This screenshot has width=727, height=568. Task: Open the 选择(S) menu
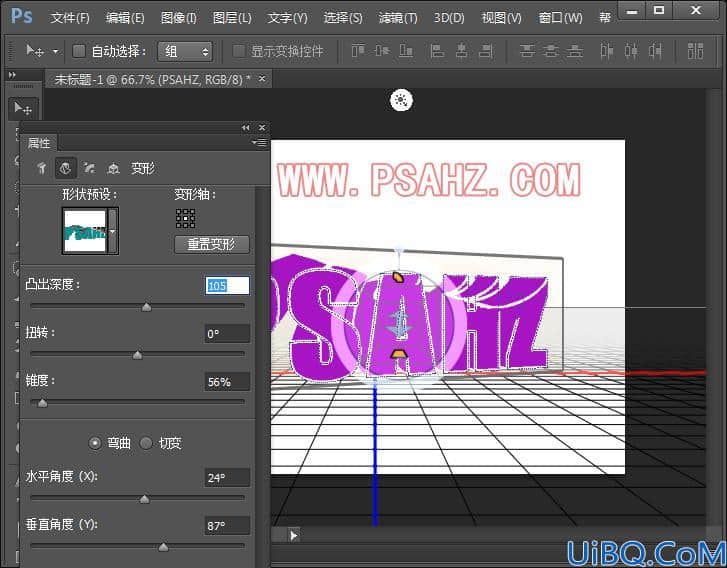(x=343, y=18)
